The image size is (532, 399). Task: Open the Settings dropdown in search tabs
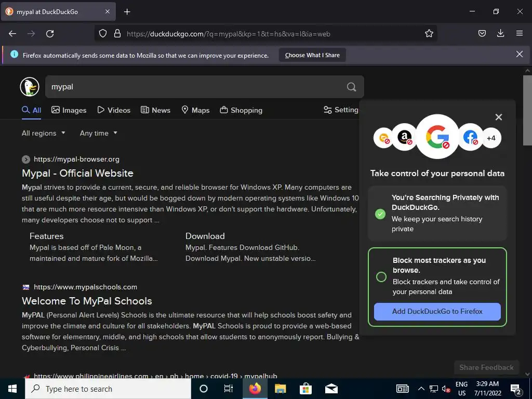point(341,110)
